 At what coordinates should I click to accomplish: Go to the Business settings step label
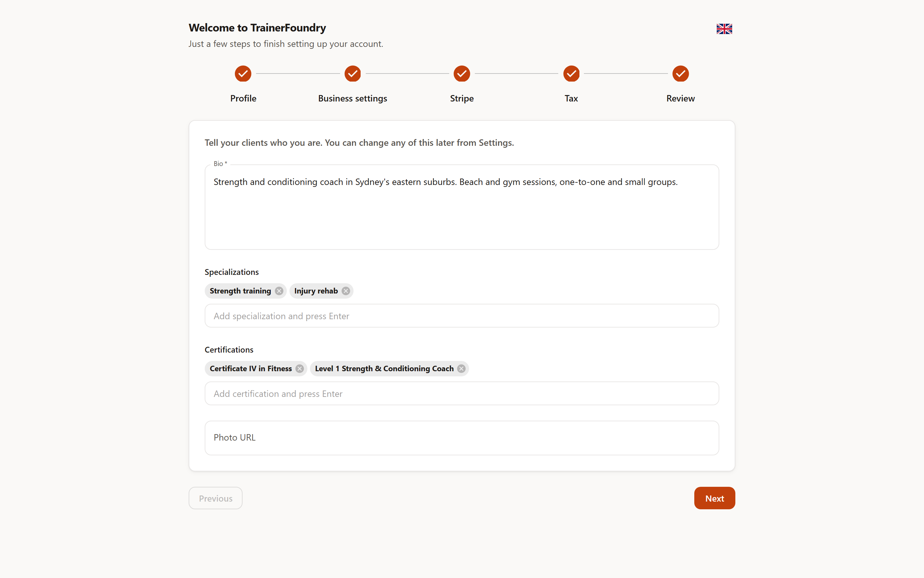[x=352, y=98]
